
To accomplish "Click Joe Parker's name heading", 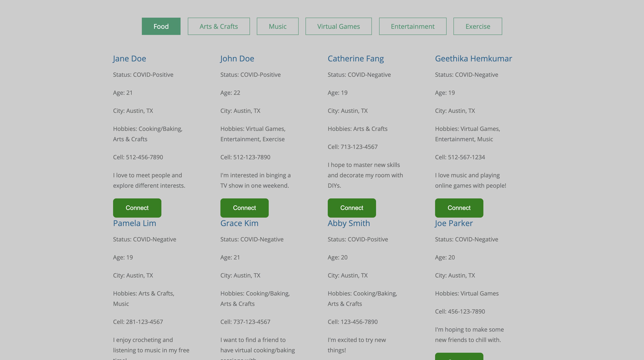I will click(454, 223).
